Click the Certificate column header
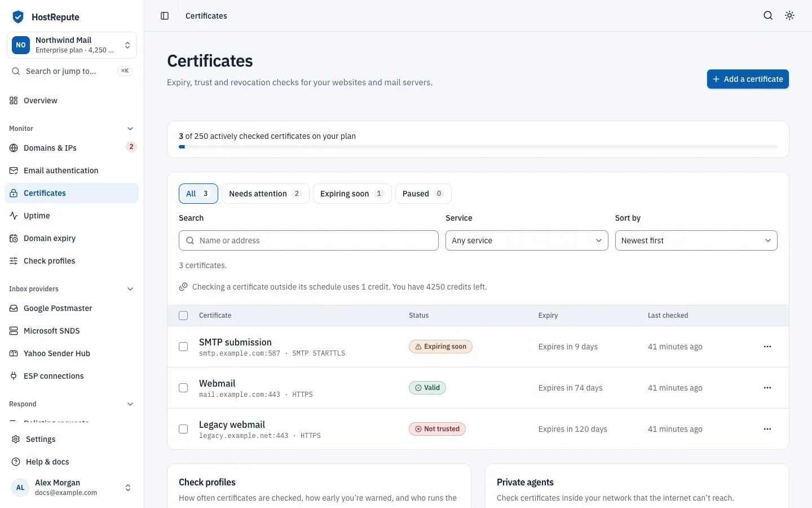The height and width of the screenshot is (508, 812). click(x=215, y=316)
